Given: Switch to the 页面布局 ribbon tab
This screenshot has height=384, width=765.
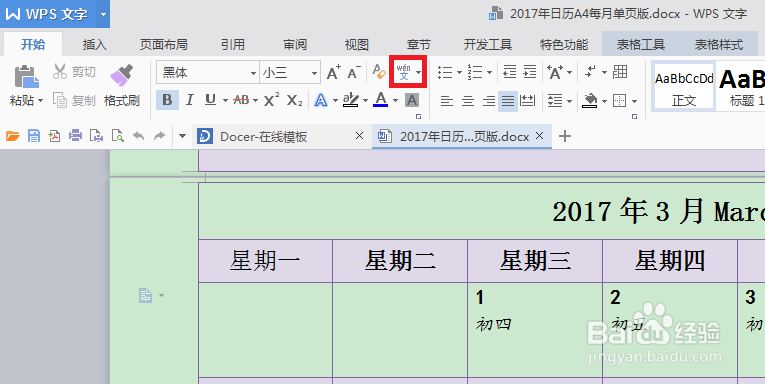Looking at the screenshot, I should tap(164, 44).
